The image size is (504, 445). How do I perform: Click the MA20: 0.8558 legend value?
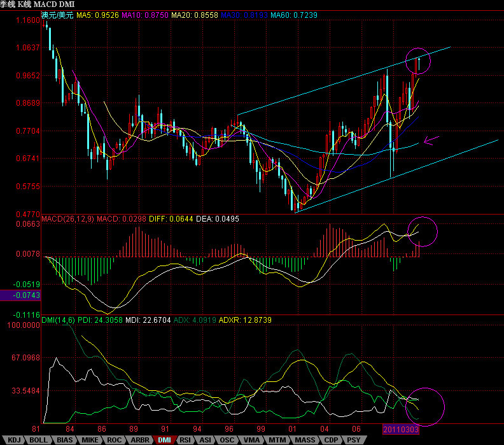195,15
